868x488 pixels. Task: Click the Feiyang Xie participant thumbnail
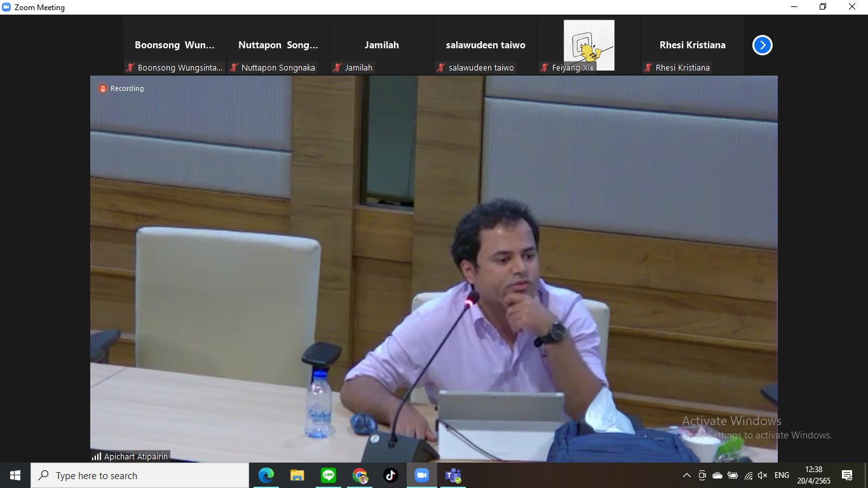click(589, 46)
